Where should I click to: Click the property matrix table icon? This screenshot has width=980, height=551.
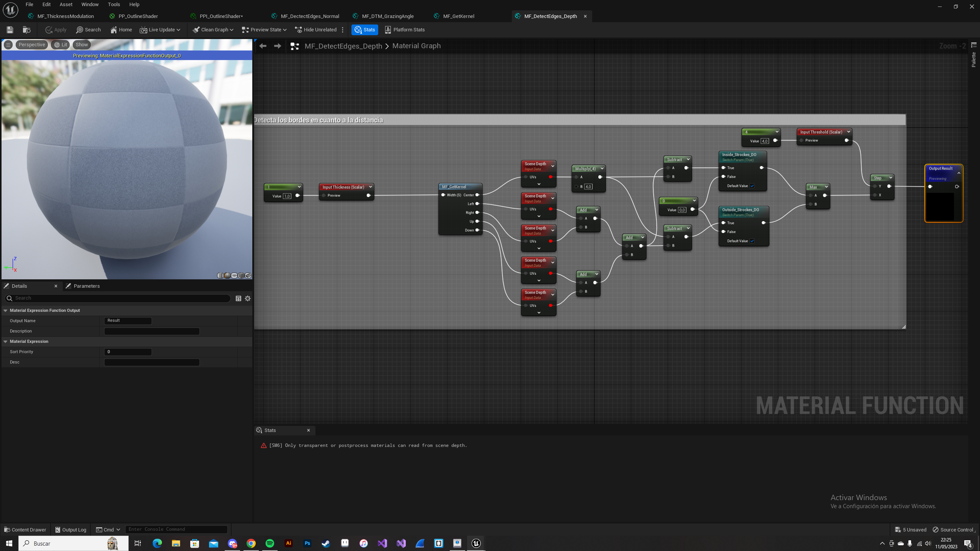click(x=238, y=298)
